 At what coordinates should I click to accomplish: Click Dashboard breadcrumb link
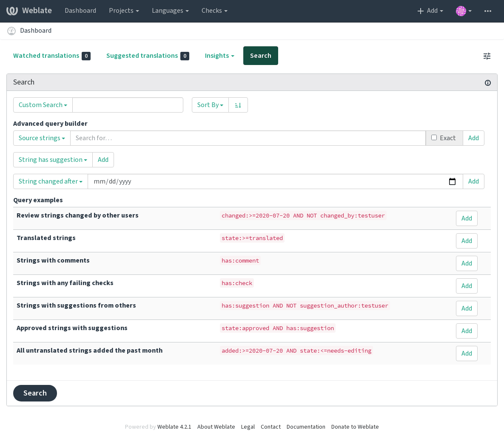tap(36, 31)
